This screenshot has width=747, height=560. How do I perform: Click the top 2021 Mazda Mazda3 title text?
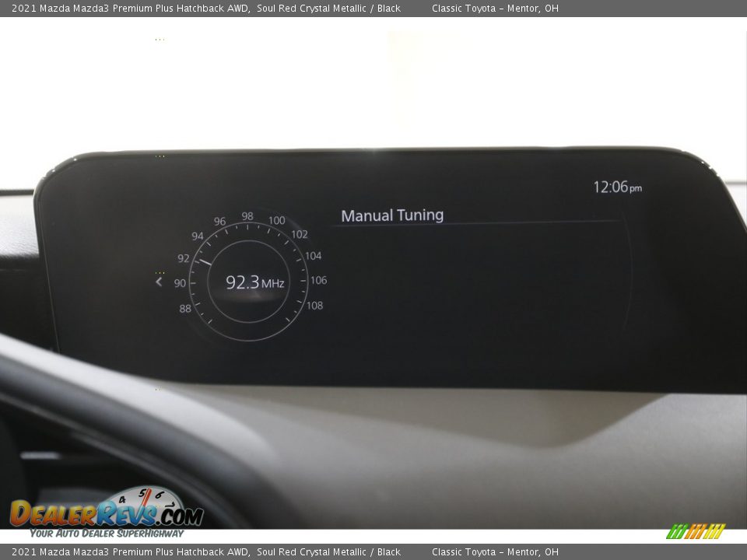pos(206,9)
